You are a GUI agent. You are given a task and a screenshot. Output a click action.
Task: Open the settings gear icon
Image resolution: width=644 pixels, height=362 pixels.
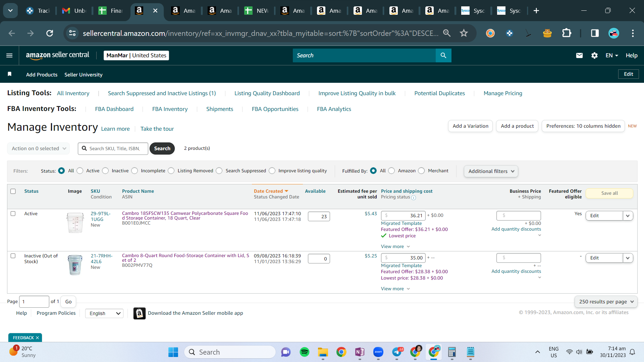(594, 55)
